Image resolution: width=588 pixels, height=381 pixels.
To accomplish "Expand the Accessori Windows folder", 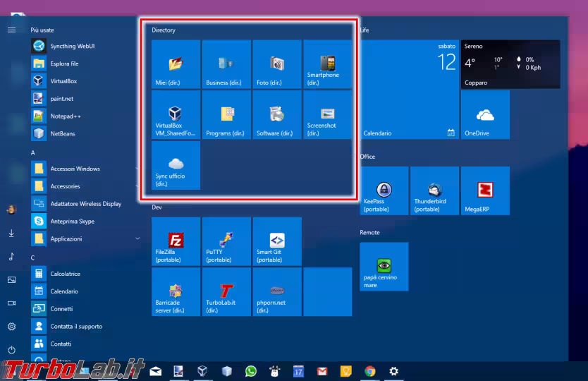I will point(85,169).
